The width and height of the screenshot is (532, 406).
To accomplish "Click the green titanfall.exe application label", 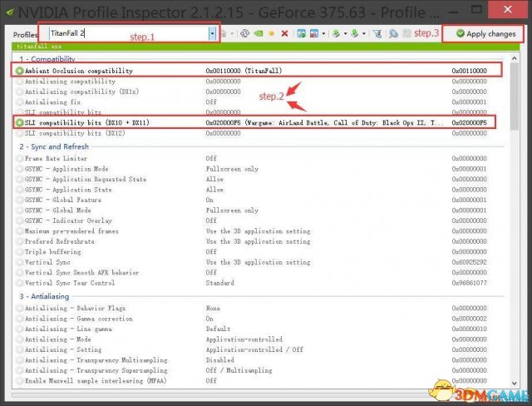I will point(39,46).
